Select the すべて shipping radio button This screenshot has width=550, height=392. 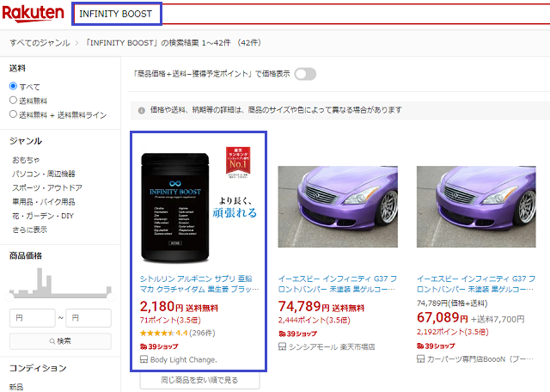click(14, 86)
